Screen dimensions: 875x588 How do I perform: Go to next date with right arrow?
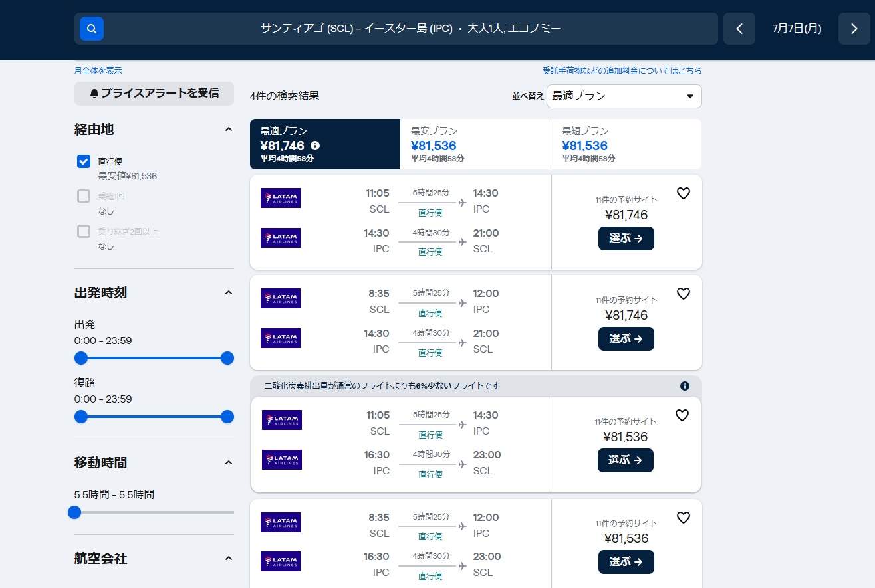pyautogui.click(x=854, y=29)
